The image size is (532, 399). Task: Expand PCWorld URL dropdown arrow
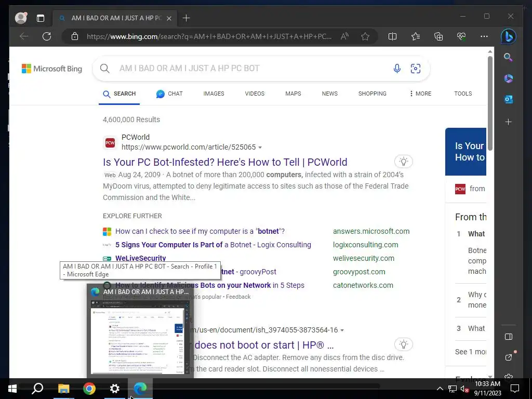(x=260, y=148)
